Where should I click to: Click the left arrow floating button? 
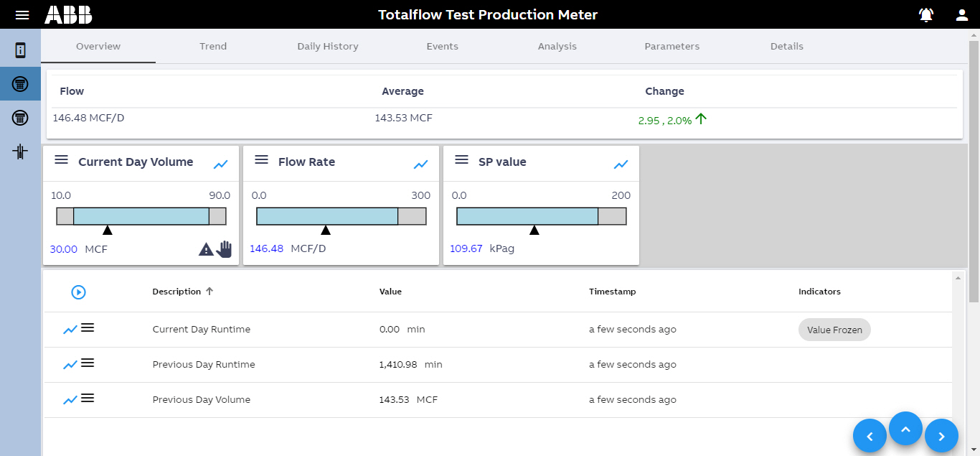pos(870,436)
